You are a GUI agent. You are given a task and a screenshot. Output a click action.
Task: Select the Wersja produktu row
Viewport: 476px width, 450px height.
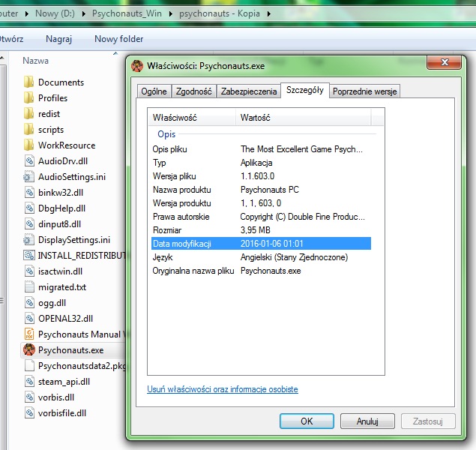(x=261, y=203)
